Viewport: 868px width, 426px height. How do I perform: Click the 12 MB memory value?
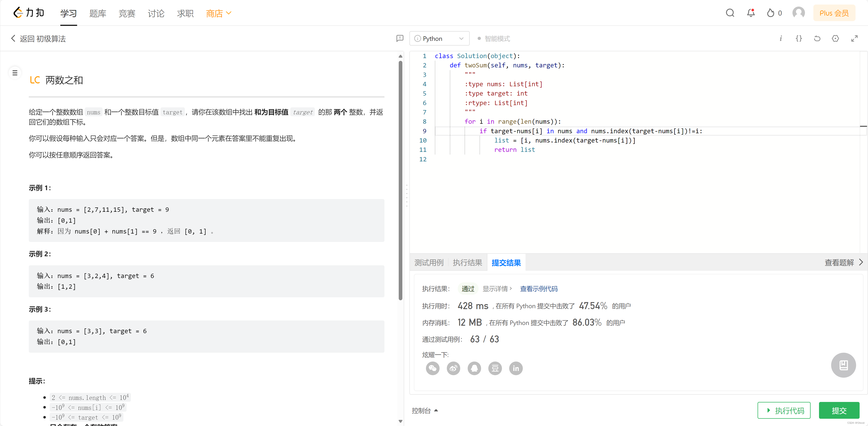click(x=469, y=322)
